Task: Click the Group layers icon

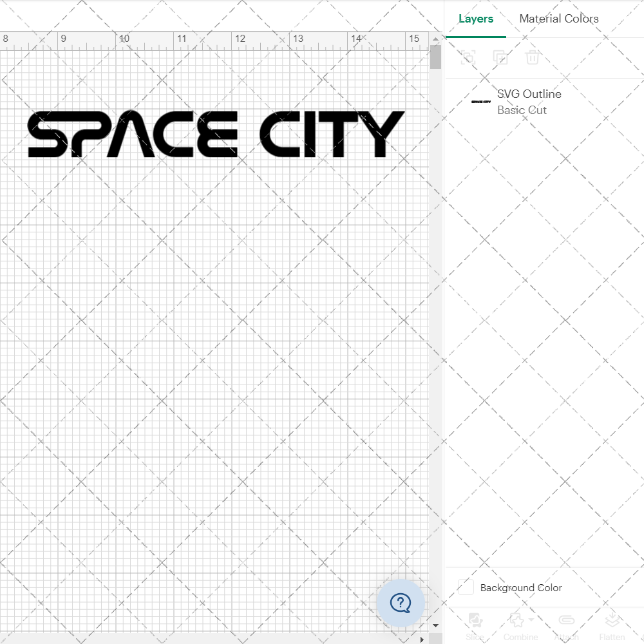Action: click(x=468, y=57)
